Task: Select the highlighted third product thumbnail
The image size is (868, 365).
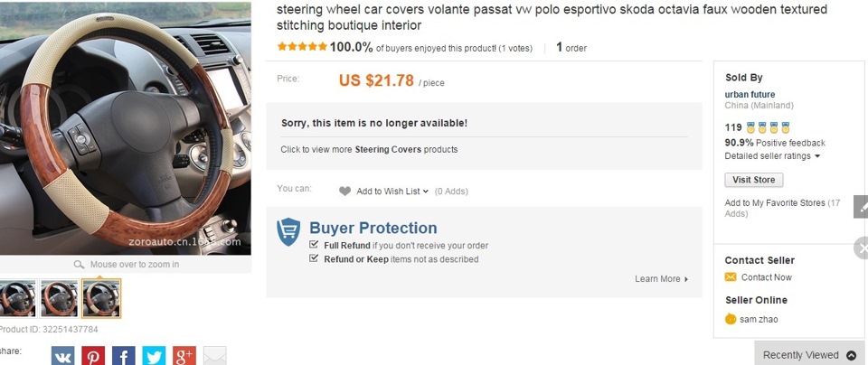Action: (x=101, y=298)
